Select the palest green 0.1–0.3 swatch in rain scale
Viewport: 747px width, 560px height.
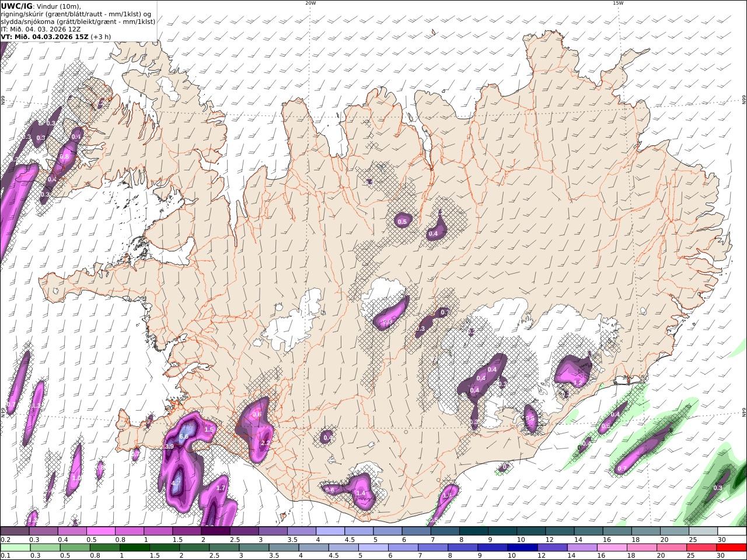tap(15, 548)
